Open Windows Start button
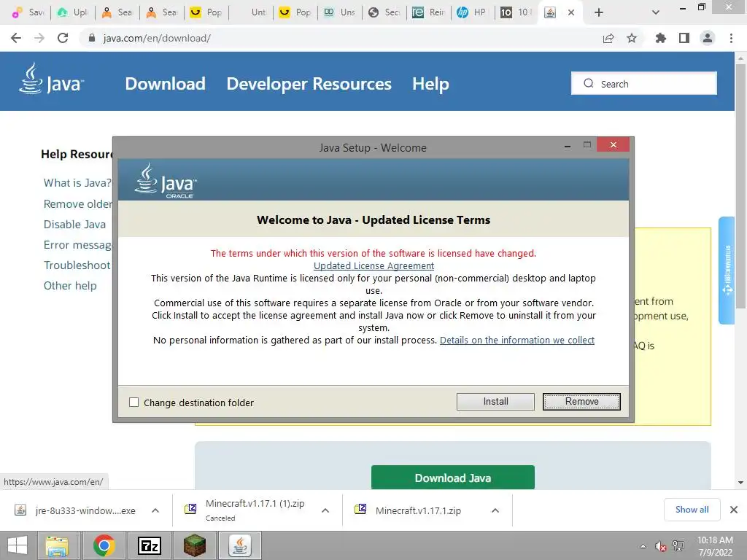 point(18,545)
